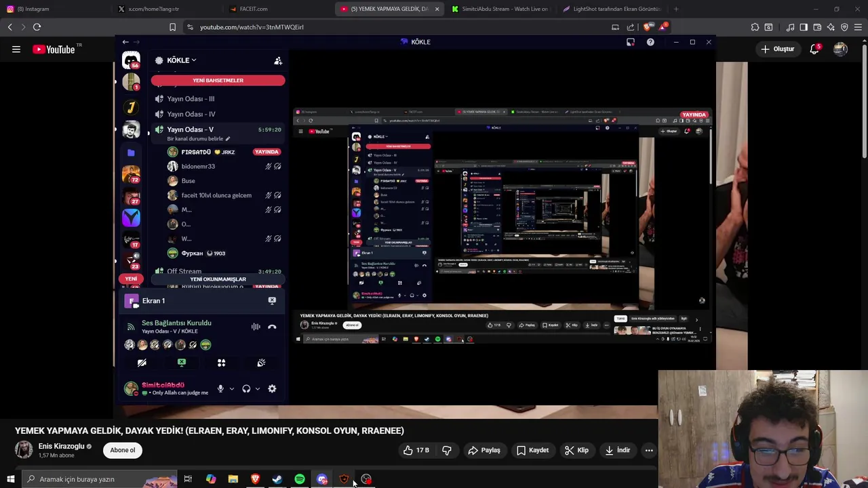Save video with Kaydet button

(x=532, y=450)
